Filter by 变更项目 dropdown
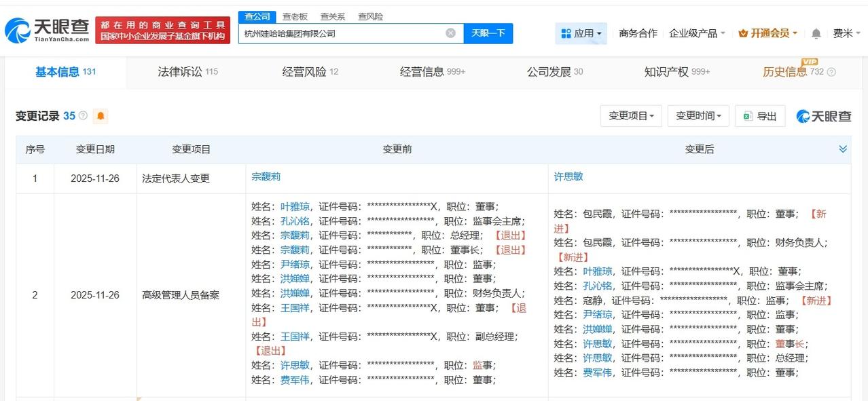Image resolution: width=868 pixels, height=401 pixels. (x=631, y=116)
